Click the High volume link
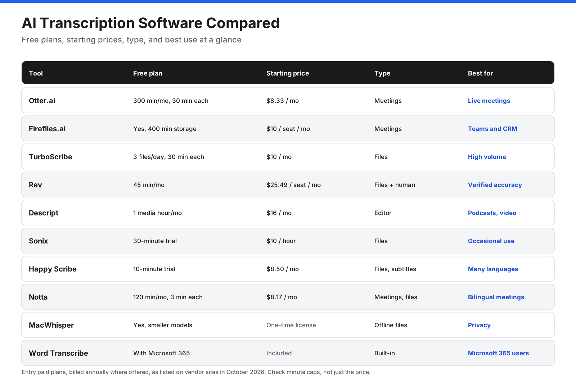Viewport: 576px width, 392px height. tap(487, 157)
